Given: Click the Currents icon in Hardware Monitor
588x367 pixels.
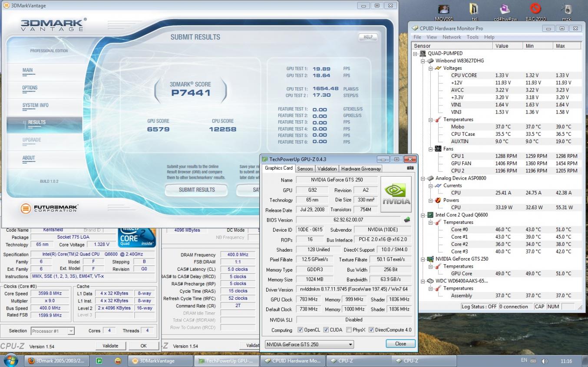Looking at the screenshot, I should tap(438, 186).
